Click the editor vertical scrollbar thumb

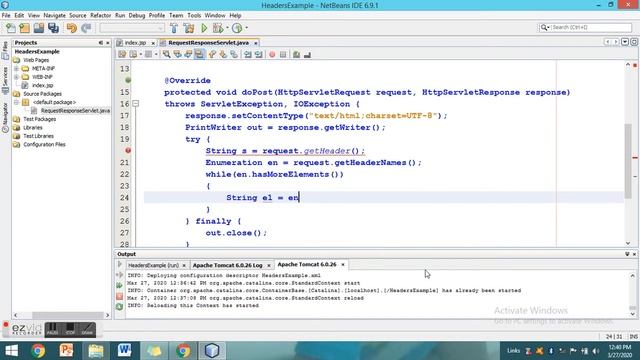coord(628,160)
